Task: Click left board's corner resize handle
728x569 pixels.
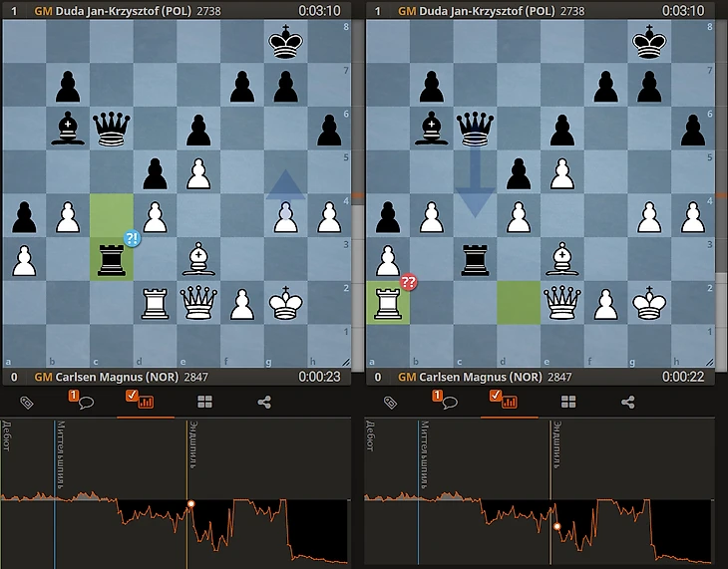Action: click(346, 362)
